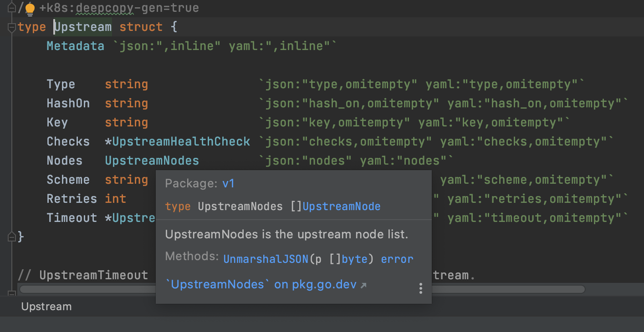This screenshot has height=332, width=644.
Task: Click the nodes json tag string
Action: (305, 161)
